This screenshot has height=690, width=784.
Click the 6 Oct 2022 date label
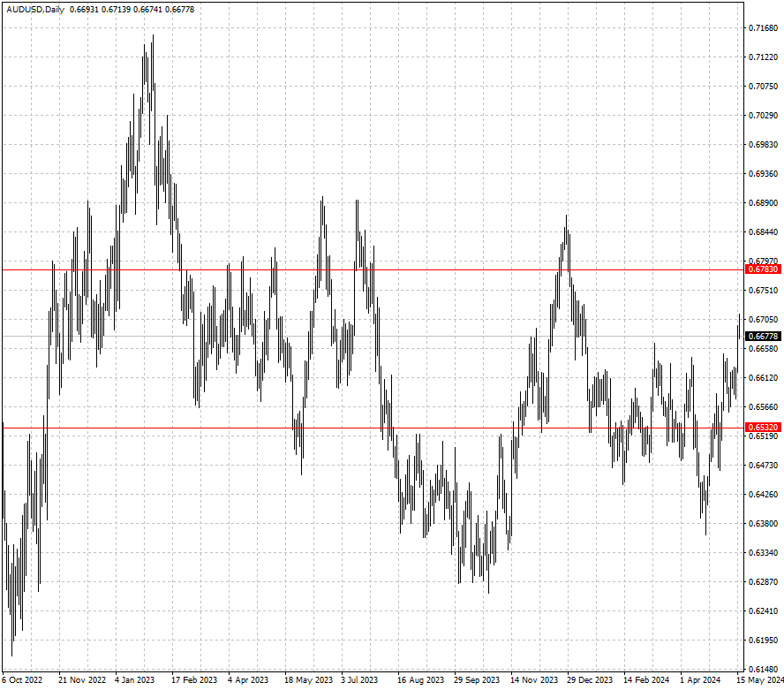22,680
